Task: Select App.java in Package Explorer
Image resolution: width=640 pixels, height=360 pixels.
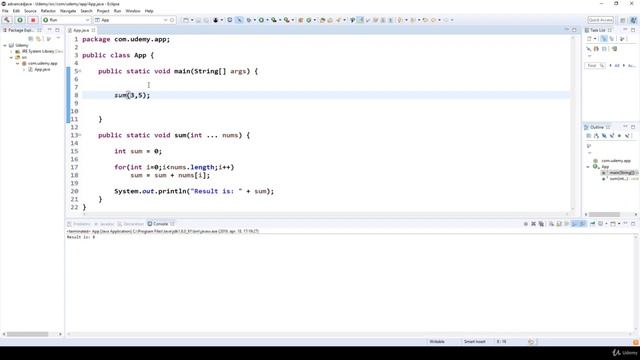Action: click(x=42, y=70)
